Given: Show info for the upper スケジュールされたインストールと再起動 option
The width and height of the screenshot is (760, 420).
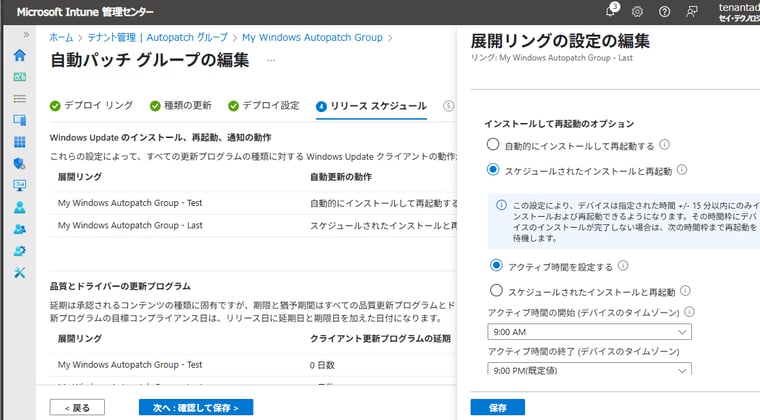Looking at the screenshot, I should click(x=682, y=170).
